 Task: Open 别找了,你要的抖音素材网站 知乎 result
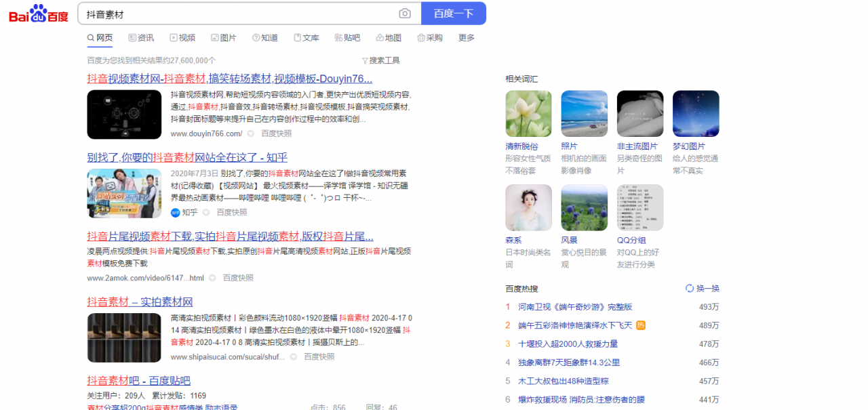(187, 157)
